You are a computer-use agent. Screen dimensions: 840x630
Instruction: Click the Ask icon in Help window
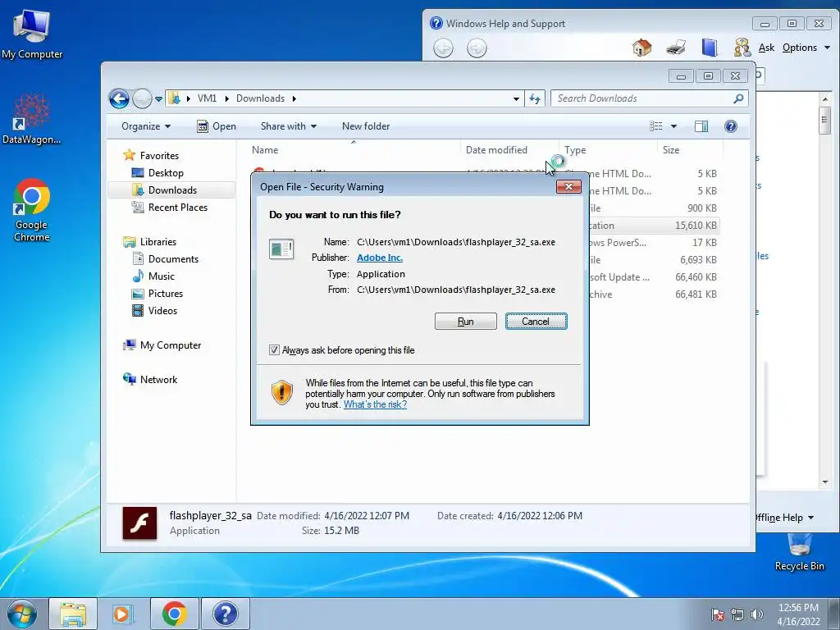[742, 48]
